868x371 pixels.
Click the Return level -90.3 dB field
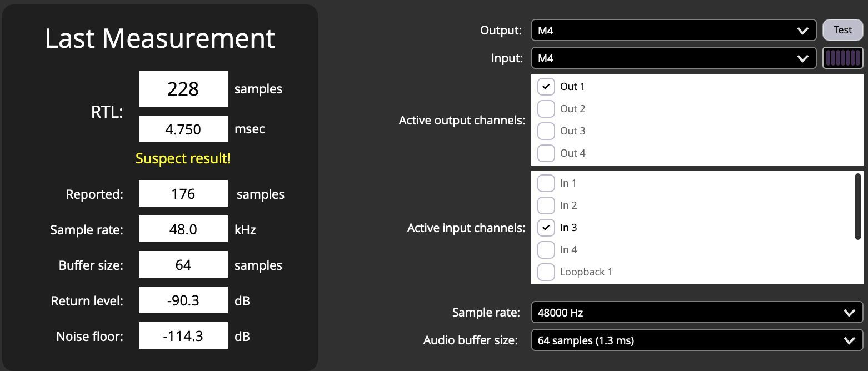point(183,300)
